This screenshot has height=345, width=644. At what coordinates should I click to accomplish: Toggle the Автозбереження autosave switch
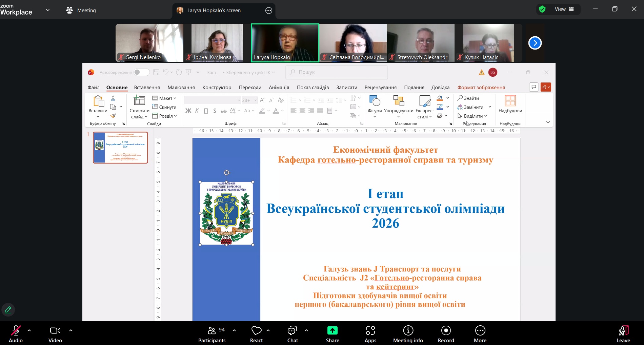click(x=141, y=72)
